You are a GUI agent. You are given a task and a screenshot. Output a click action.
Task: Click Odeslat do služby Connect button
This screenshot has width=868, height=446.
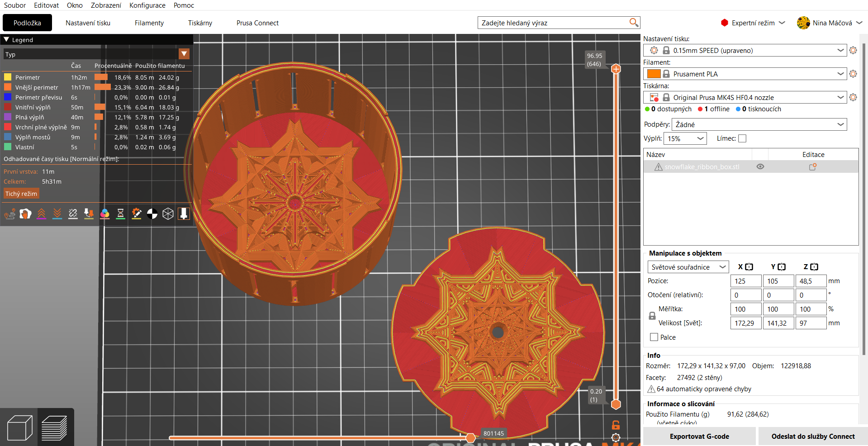(x=813, y=436)
